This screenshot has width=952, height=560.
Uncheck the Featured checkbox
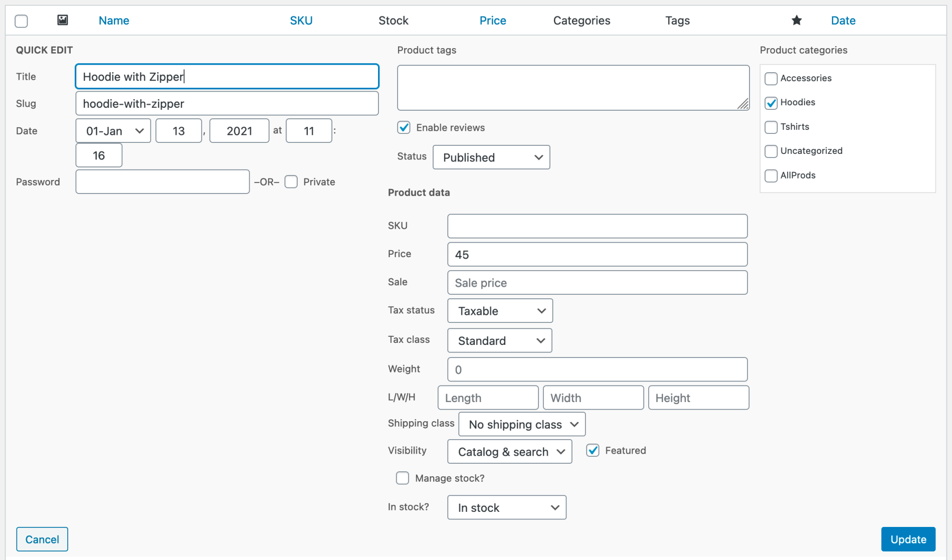(593, 450)
